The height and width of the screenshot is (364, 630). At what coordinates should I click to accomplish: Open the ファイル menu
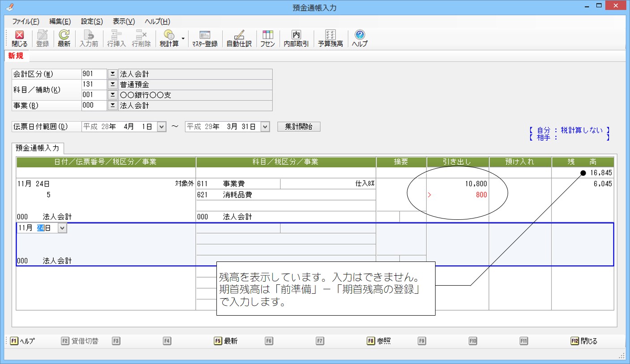tap(26, 21)
